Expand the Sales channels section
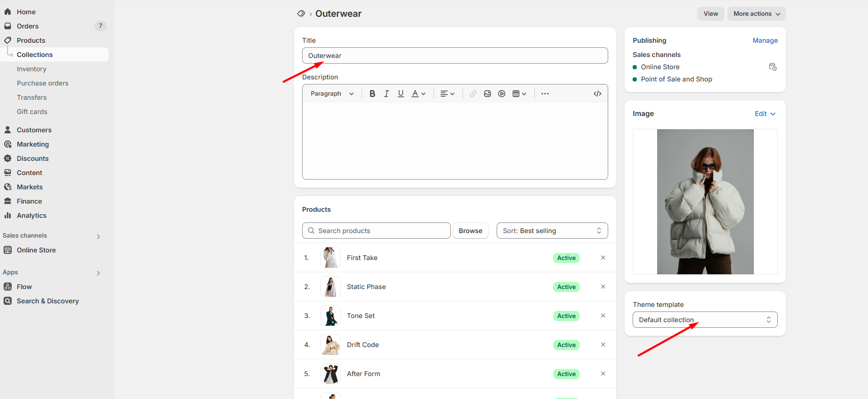Image resolution: width=868 pixels, height=399 pixels. tap(98, 236)
